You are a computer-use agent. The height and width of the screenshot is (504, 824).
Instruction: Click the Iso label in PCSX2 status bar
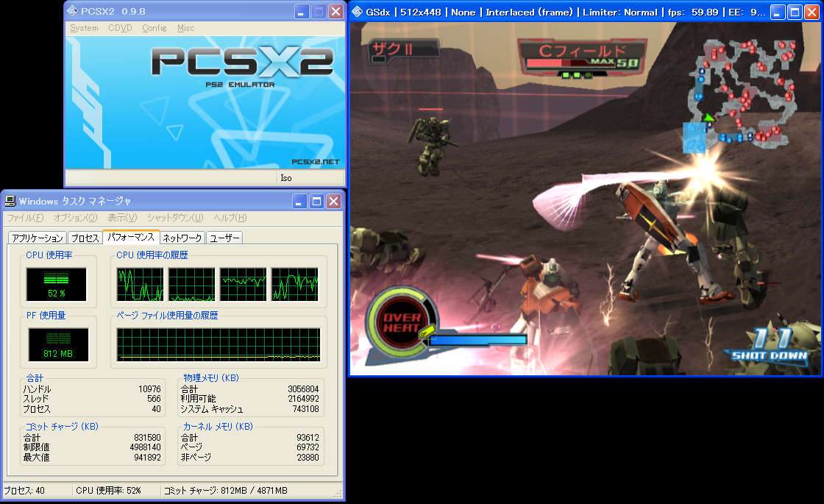pyautogui.click(x=286, y=178)
